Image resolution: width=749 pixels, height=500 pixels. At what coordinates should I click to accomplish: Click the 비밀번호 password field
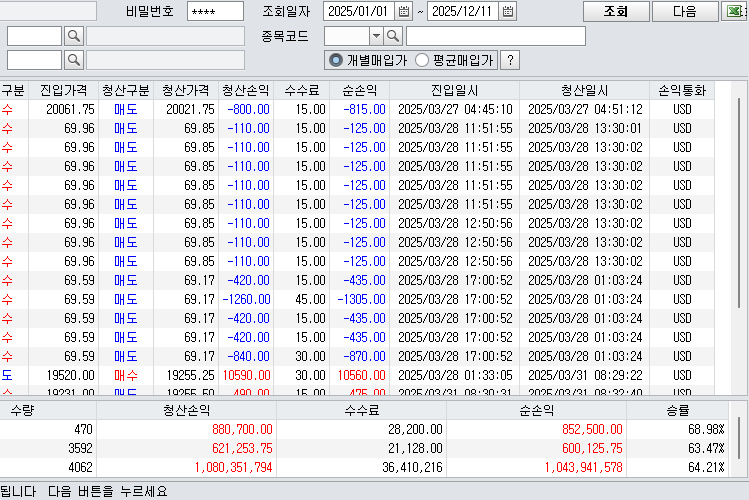(x=215, y=11)
